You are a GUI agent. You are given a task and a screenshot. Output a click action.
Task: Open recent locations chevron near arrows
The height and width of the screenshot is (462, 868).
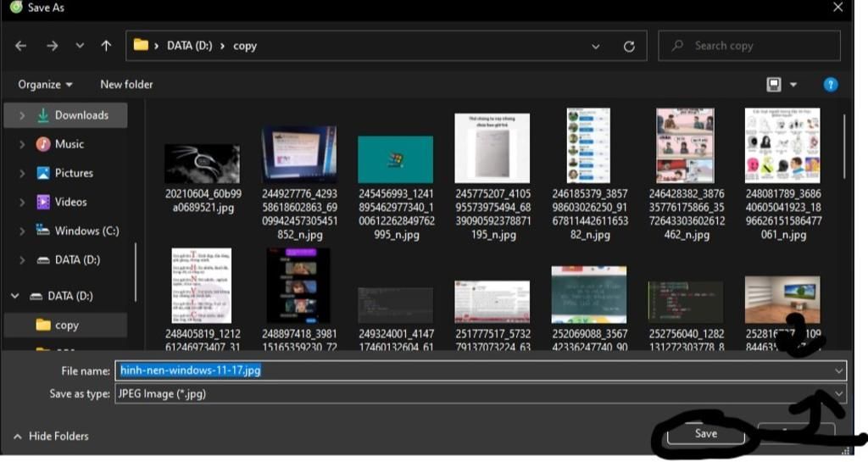point(80,46)
